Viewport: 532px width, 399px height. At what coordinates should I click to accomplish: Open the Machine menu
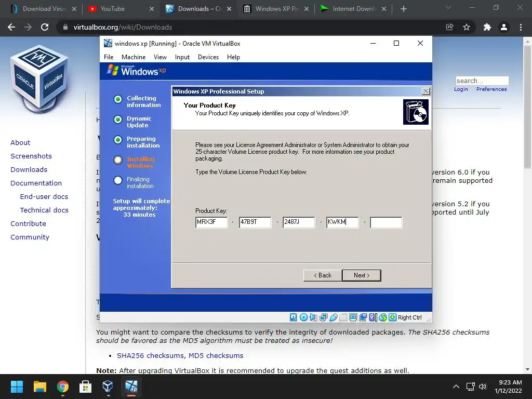[x=134, y=57]
